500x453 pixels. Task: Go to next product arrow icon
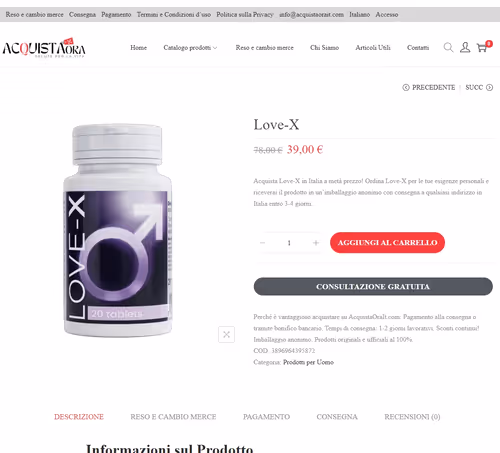click(x=489, y=87)
